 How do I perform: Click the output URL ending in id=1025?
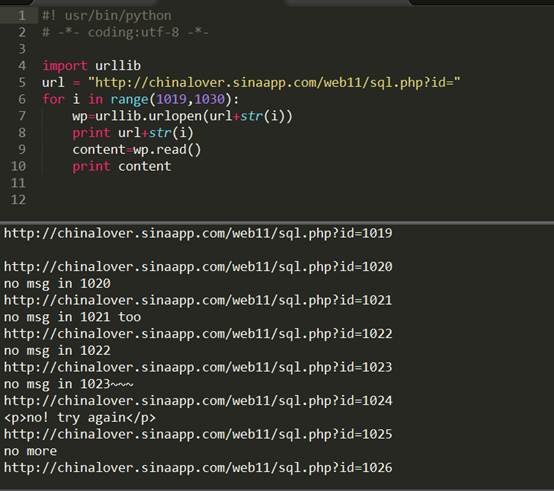[198, 435]
